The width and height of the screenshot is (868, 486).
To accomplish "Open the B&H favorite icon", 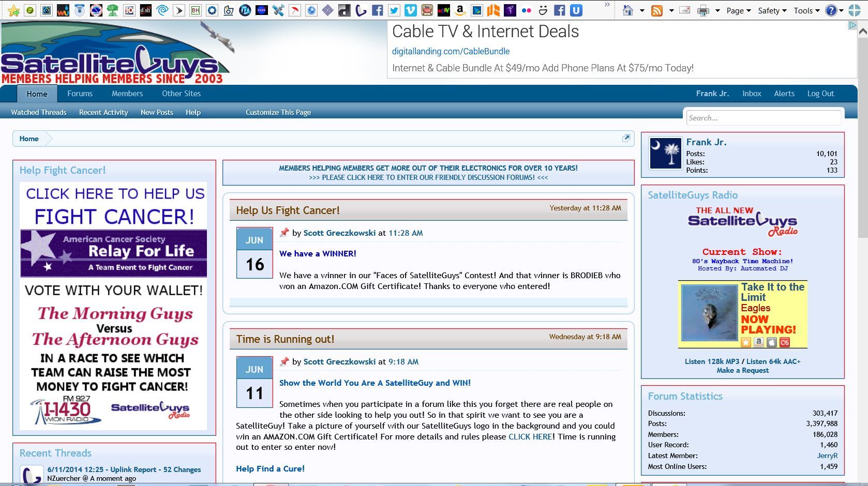I will click(x=196, y=10).
